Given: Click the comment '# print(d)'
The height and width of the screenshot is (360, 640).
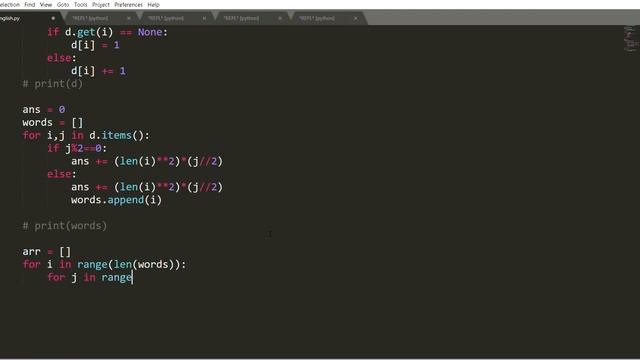Looking at the screenshot, I should (x=53, y=84).
